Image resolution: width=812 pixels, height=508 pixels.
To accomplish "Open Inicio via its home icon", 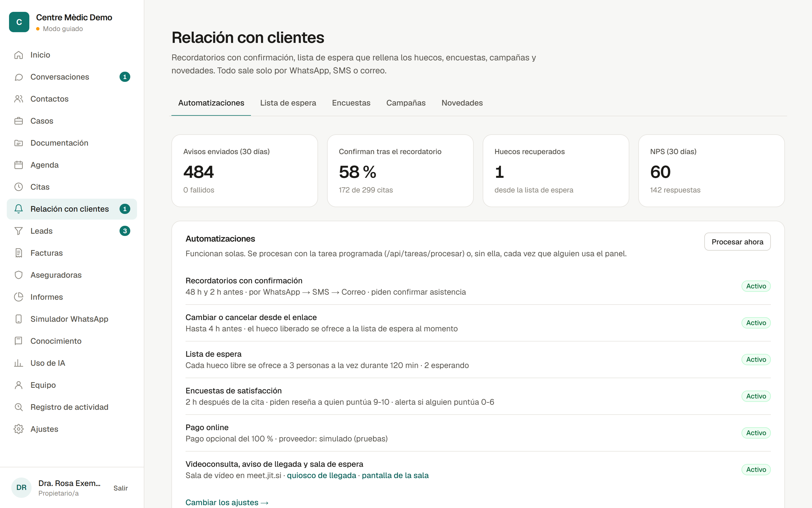I will [x=19, y=55].
